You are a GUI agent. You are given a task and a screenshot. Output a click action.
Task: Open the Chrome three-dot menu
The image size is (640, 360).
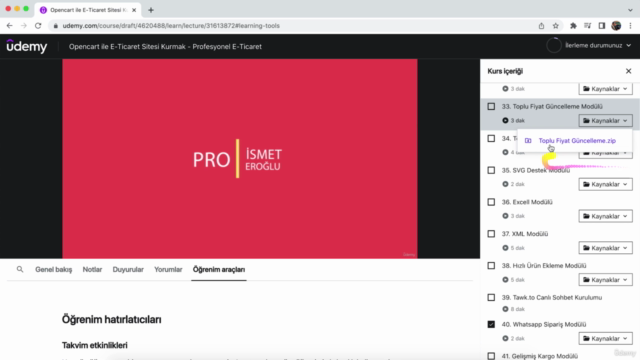tap(630, 26)
